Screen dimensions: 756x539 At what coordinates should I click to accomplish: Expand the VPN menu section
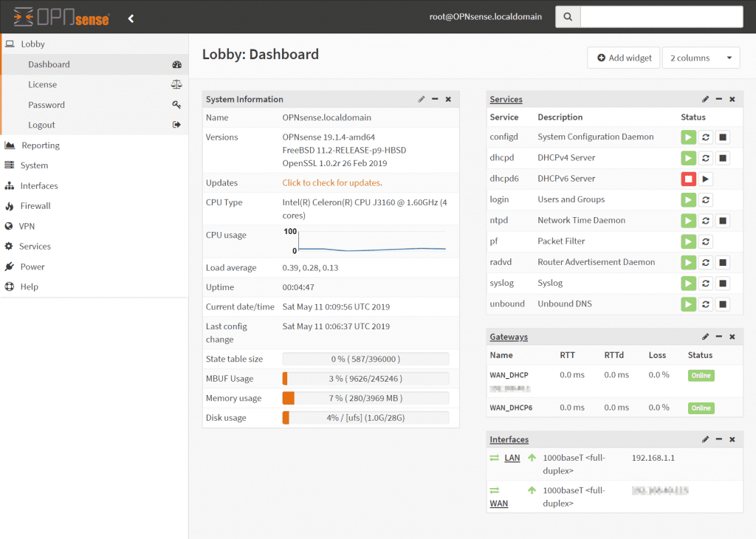point(94,226)
